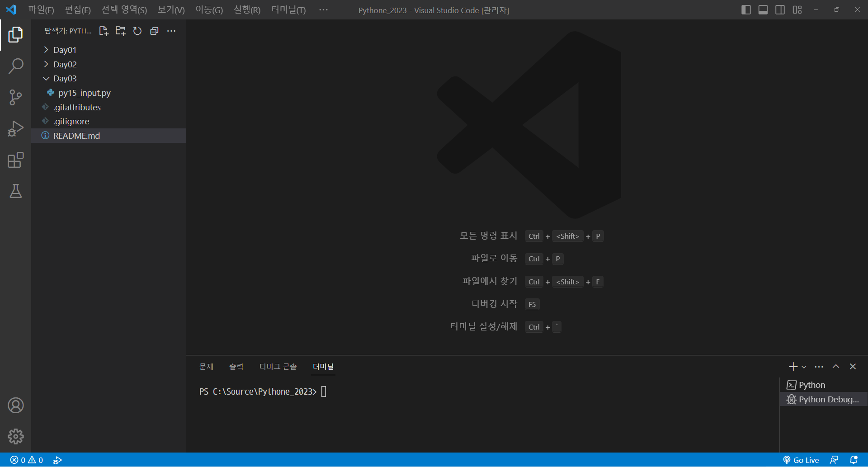Collapse all folders in explorer
This screenshot has height=467, width=868.
point(154,31)
